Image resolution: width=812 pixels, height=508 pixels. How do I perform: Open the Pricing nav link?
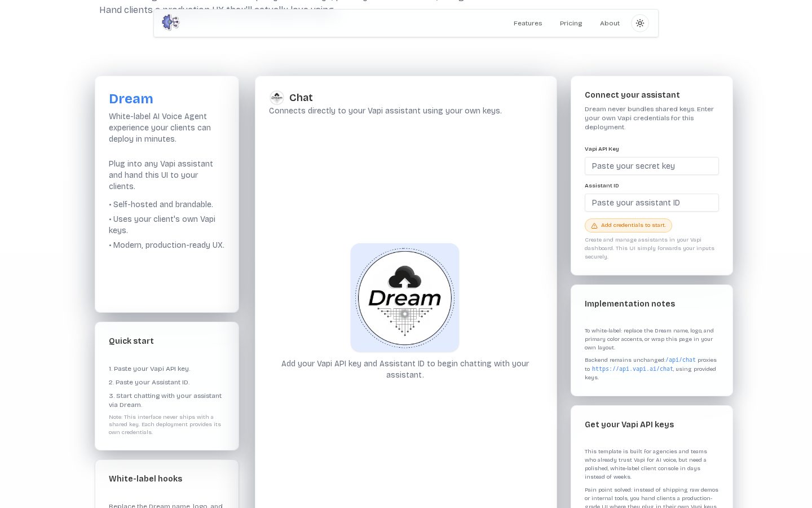571,23
